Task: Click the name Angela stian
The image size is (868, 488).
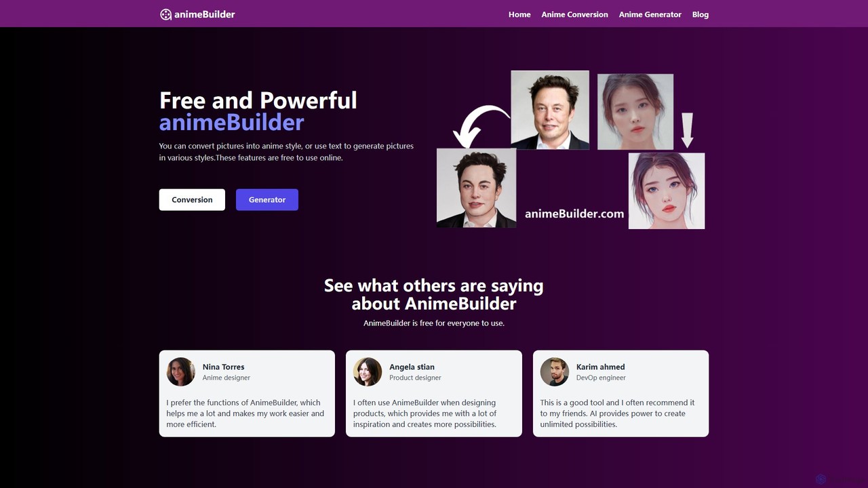Action: click(x=412, y=367)
